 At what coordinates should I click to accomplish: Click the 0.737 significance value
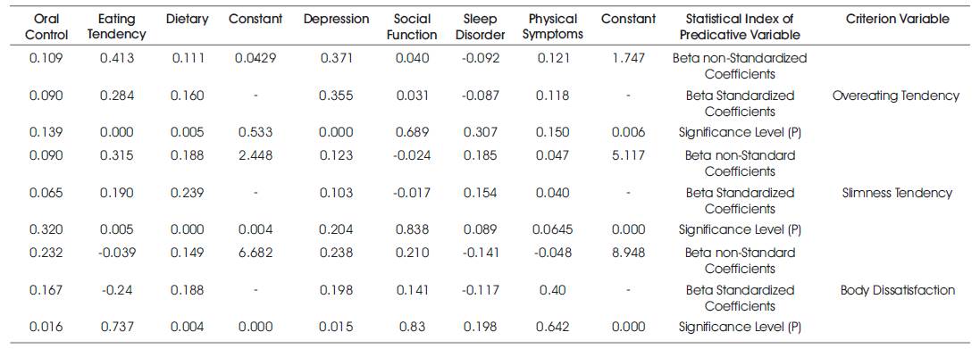tap(116, 327)
